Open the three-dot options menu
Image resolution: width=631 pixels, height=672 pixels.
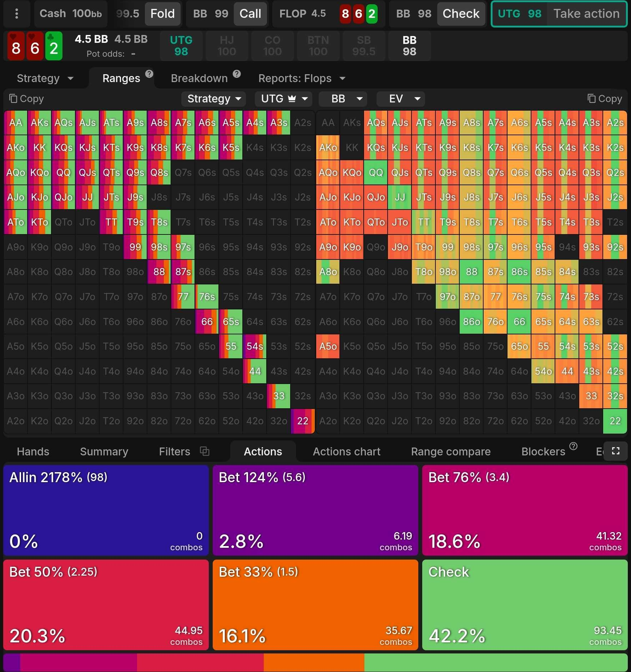[16, 14]
